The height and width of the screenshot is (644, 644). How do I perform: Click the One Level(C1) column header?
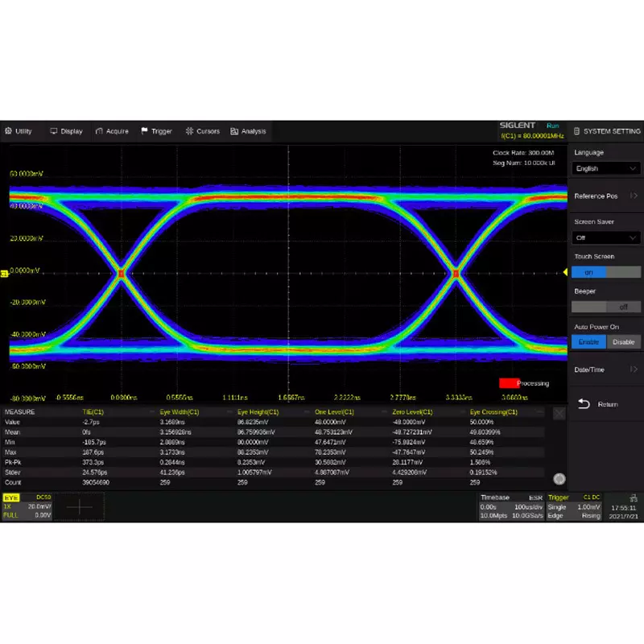(334, 412)
